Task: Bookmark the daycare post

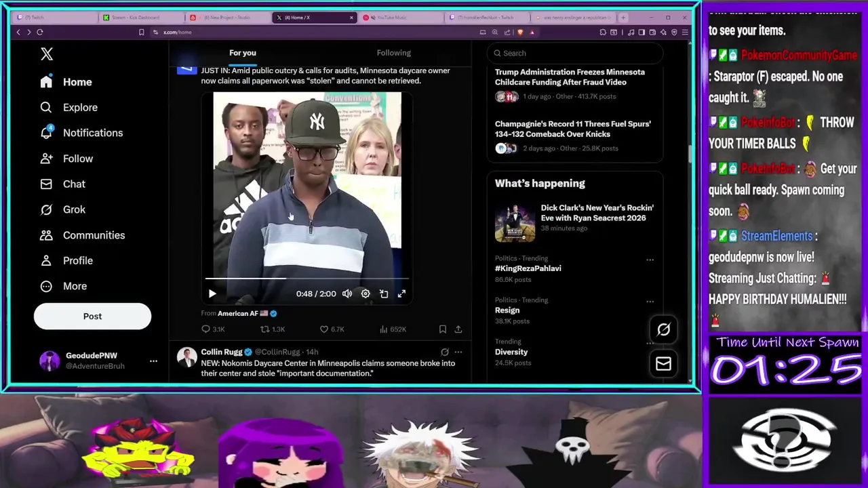Action: pos(443,329)
